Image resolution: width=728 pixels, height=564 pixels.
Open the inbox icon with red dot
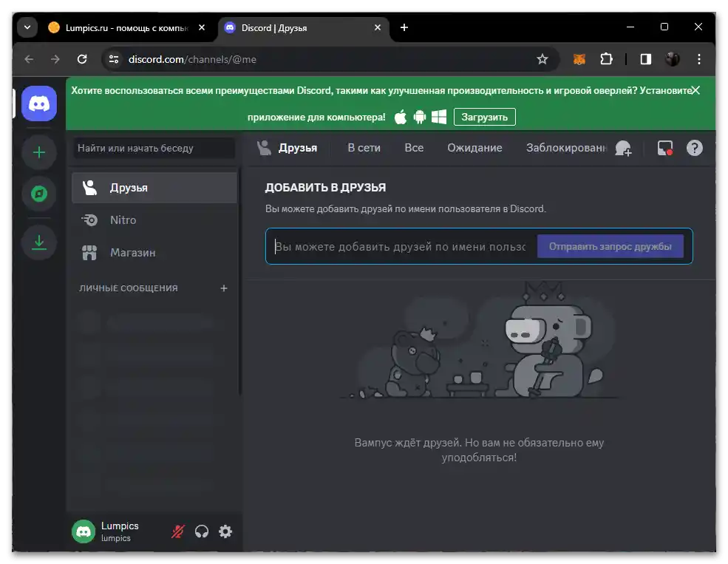(x=665, y=148)
